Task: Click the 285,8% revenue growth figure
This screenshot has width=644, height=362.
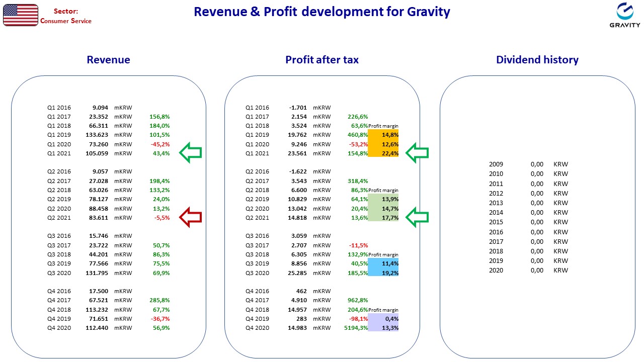Action: point(159,300)
